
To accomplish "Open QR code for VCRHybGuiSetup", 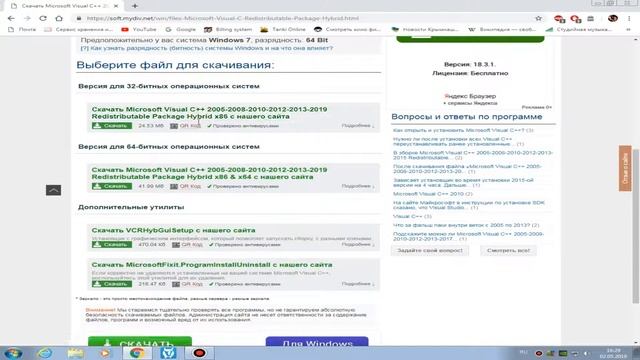I will click(187, 245).
